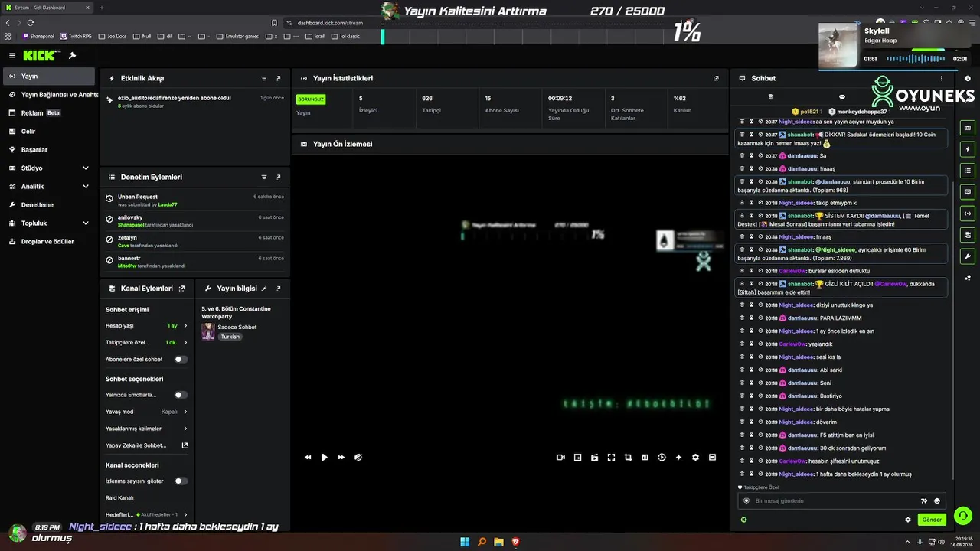This screenshot has height=551, width=980.
Task: Open the Windows Start menu
Action: pos(465,542)
